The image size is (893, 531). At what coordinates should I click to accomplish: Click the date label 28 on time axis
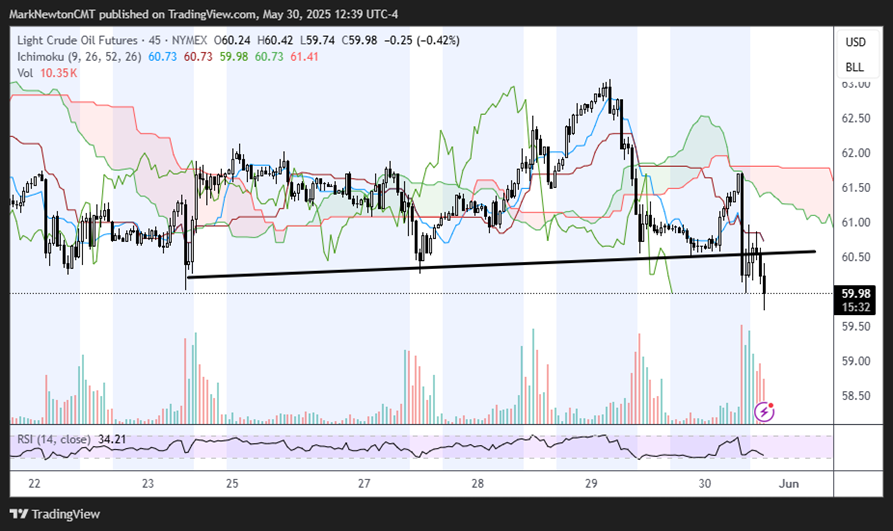477,484
